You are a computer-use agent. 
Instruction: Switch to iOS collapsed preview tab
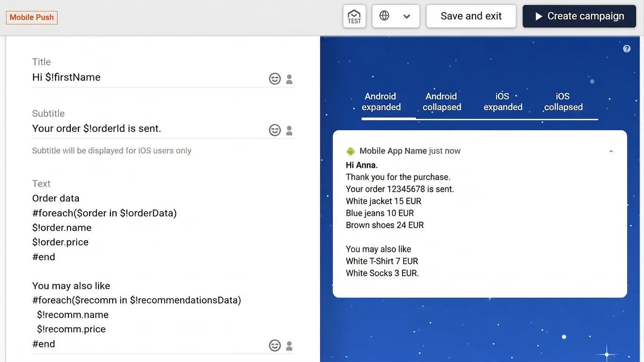click(x=563, y=102)
